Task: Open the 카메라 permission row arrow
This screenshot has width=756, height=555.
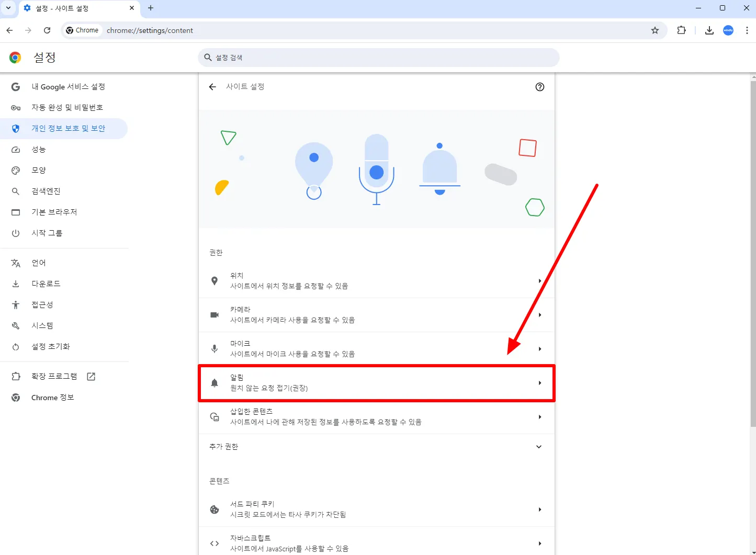Action: tap(540, 315)
